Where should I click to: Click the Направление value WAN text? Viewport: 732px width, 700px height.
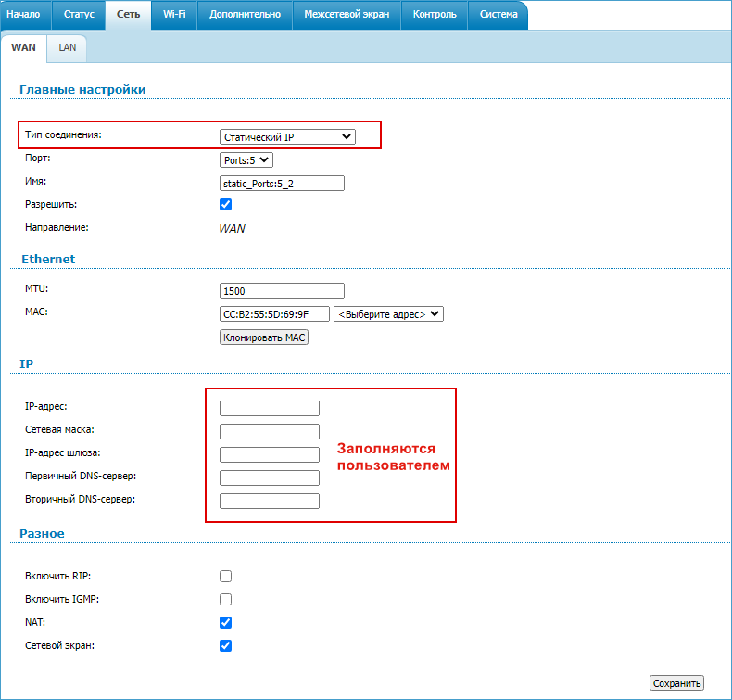(x=232, y=228)
